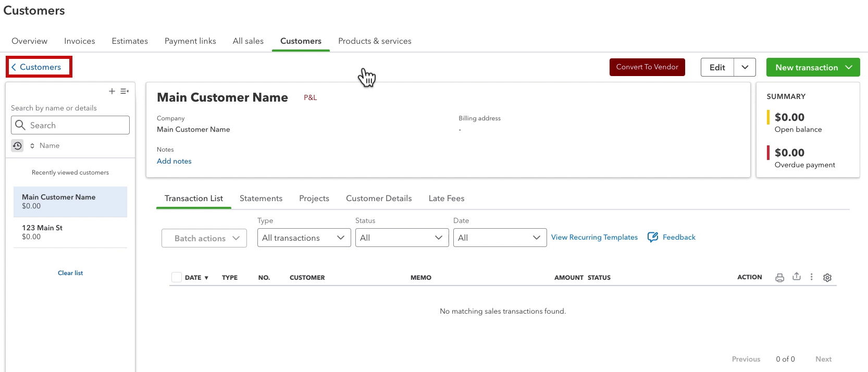This screenshot has width=868, height=372.
Task: Switch to the Estimates tab
Action: tap(130, 41)
